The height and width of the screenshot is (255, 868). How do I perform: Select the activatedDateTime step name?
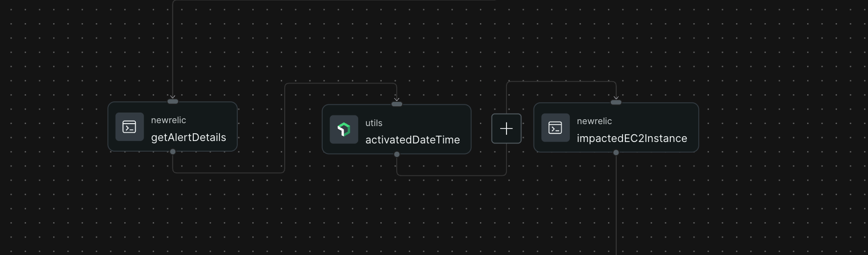pyautogui.click(x=412, y=140)
